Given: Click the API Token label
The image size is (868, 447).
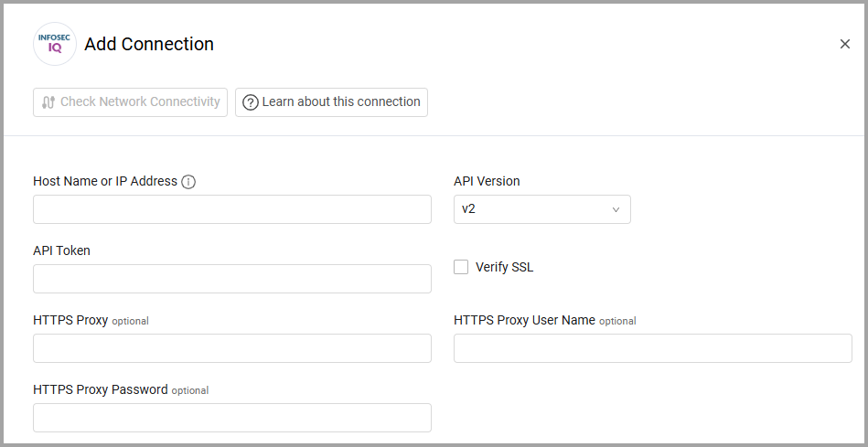Looking at the screenshot, I should pos(61,250).
